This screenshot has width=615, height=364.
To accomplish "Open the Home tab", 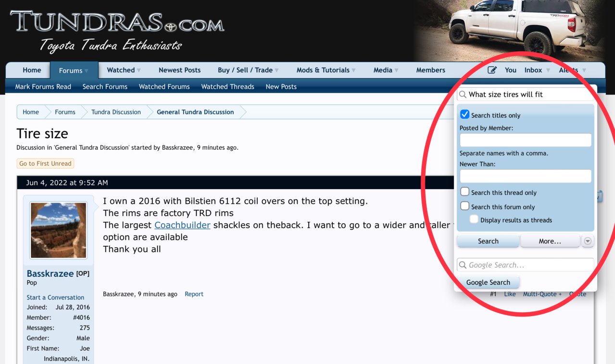I will click(x=32, y=70).
